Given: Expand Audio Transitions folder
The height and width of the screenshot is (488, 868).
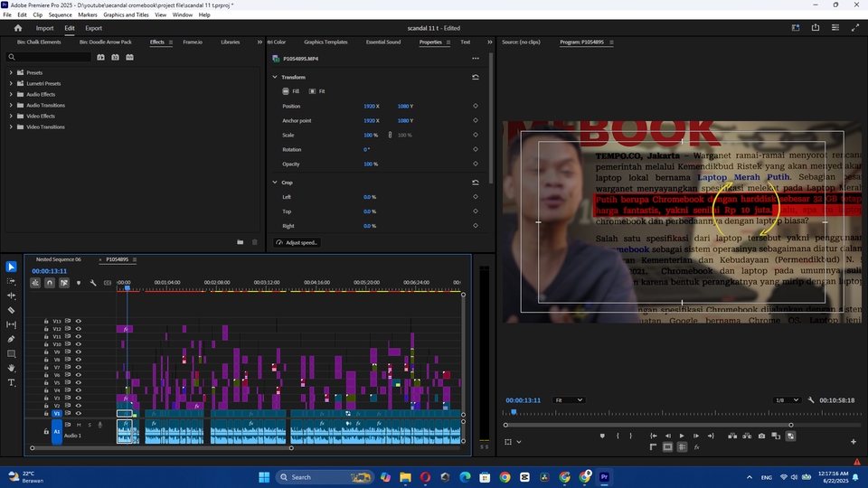Looking at the screenshot, I should click(x=11, y=105).
